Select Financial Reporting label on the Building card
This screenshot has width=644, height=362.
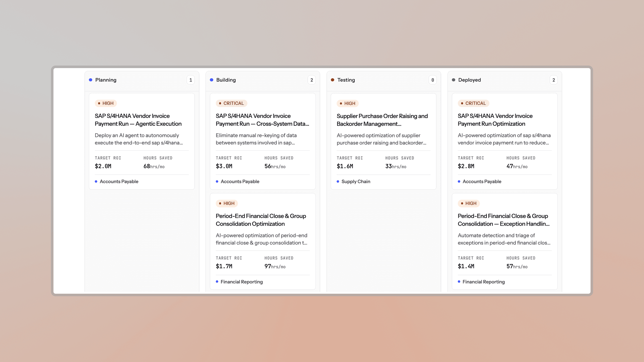click(242, 282)
